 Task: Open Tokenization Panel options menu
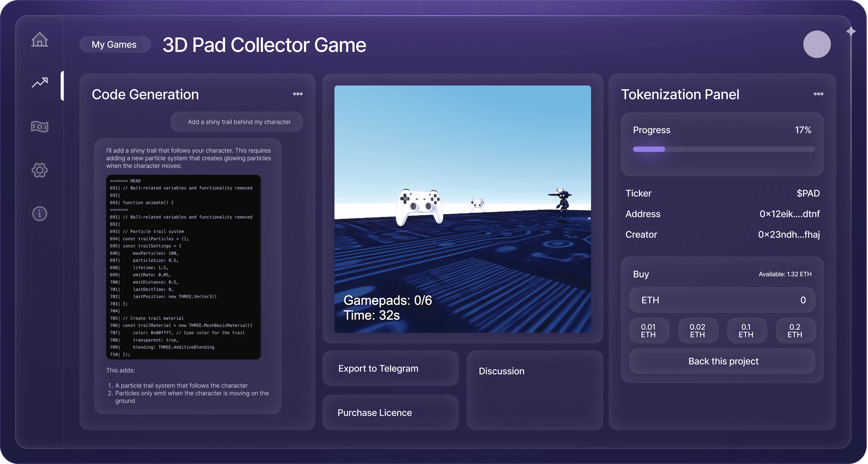(x=818, y=94)
